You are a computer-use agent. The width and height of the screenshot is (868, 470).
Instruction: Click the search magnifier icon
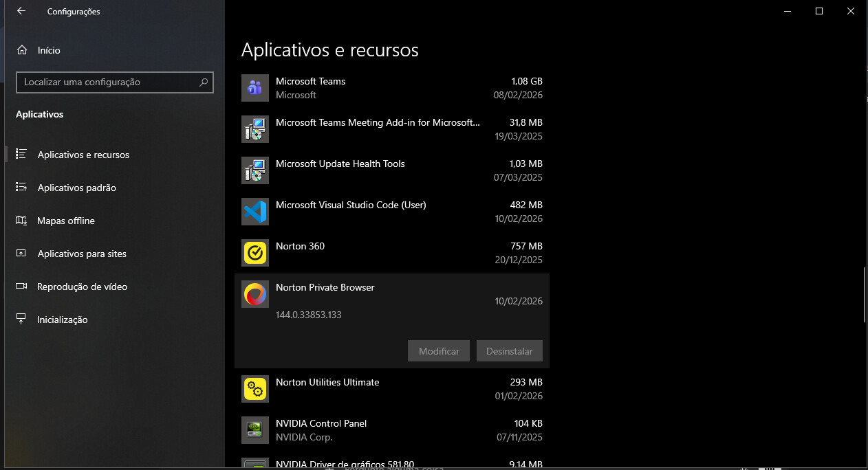pos(204,82)
